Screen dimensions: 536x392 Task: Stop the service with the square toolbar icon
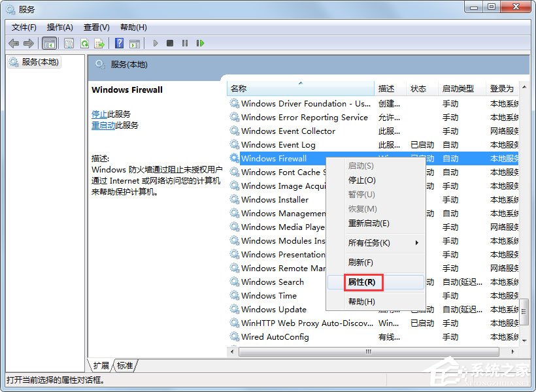tap(170, 43)
